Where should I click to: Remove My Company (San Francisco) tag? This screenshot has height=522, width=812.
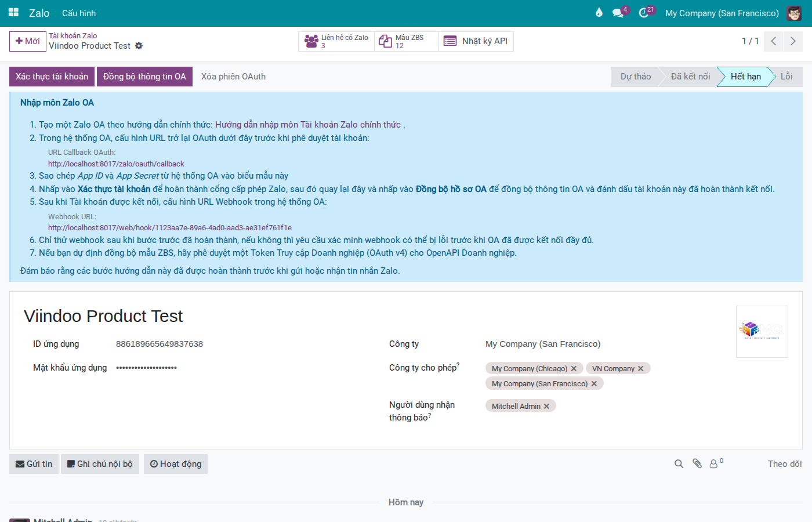[594, 384]
